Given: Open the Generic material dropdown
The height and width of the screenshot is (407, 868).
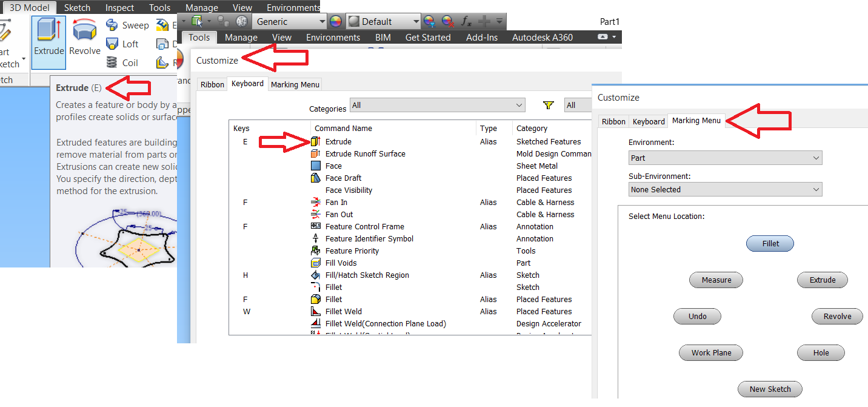Looking at the screenshot, I should (x=289, y=21).
